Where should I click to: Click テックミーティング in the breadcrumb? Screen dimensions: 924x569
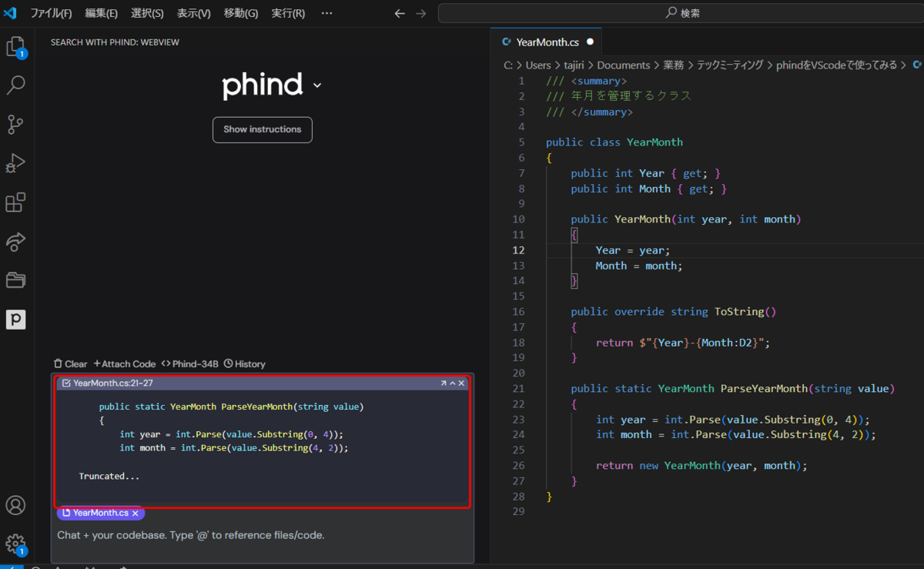729,65
